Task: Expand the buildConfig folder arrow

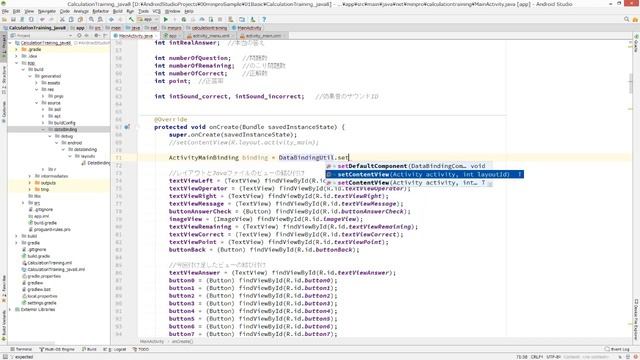Action: point(43,122)
